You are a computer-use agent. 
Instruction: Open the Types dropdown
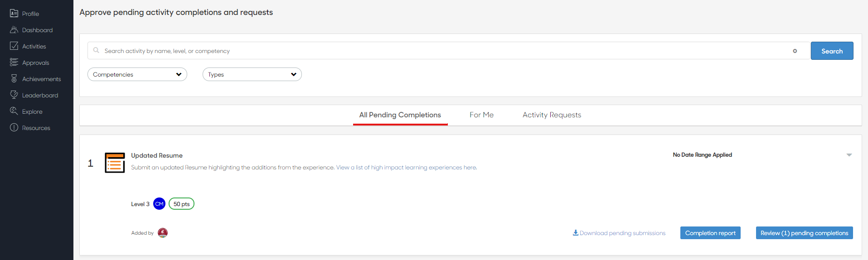pos(252,74)
